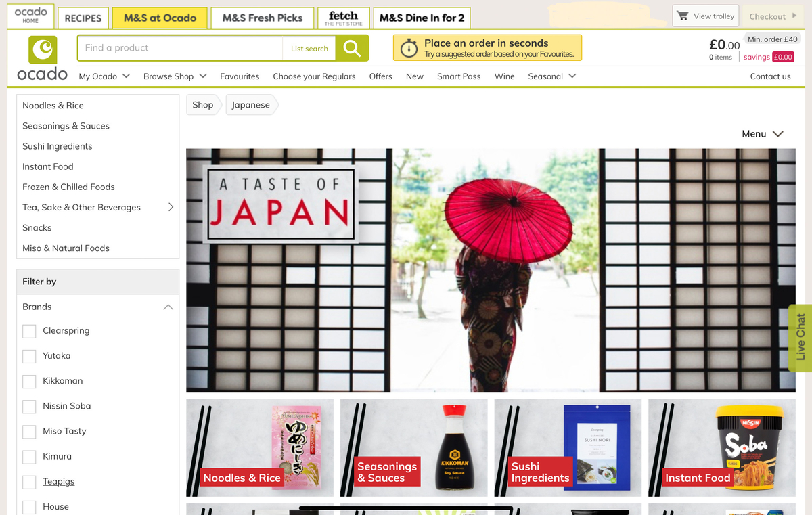Expand Tea, Sake & Other Beverages submenu arrow
The width and height of the screenshot is (812, 515).
coord(171,207)
